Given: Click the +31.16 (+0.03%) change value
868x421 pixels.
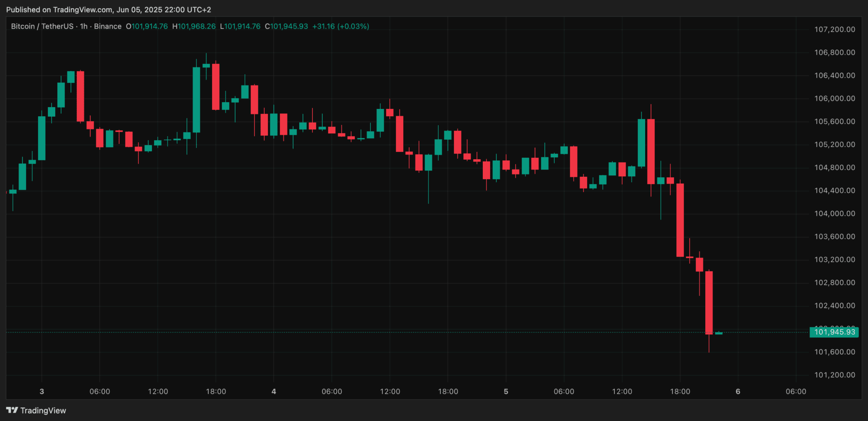Looking at the screenshot, I should pyautogui.click(x=340, y=26).
